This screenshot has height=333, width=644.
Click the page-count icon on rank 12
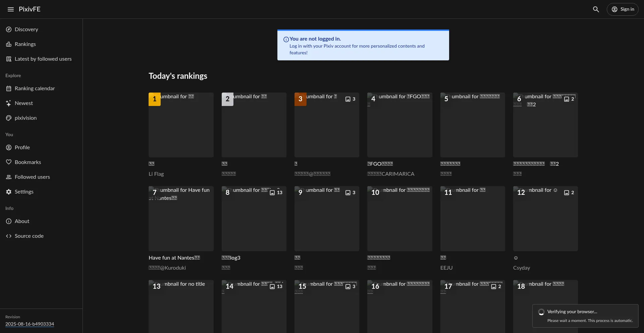click(567, 192)
